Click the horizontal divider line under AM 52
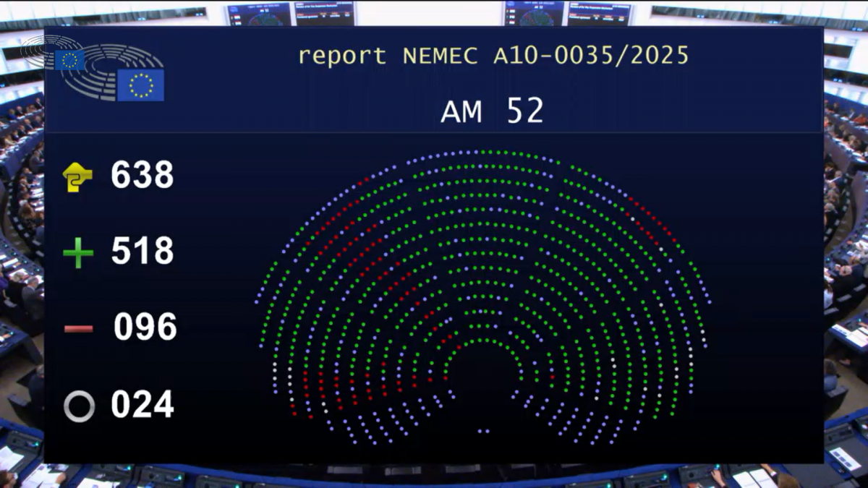Image resolution: width=868 pixels, height=488 pixels. 434,132
